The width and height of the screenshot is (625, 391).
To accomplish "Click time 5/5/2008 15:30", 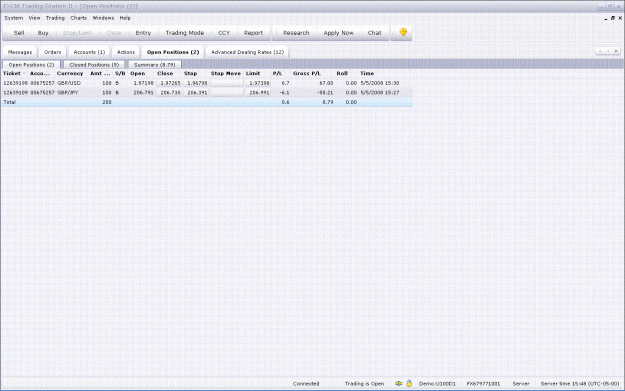I will (380, 83).
